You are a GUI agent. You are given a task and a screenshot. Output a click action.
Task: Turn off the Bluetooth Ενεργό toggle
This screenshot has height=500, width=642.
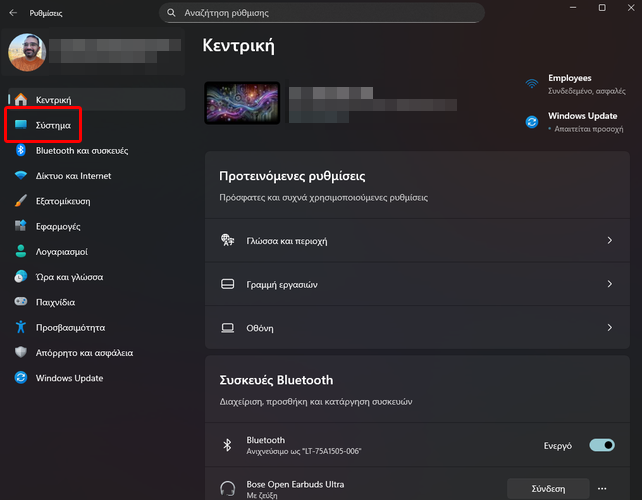[602, 445]
